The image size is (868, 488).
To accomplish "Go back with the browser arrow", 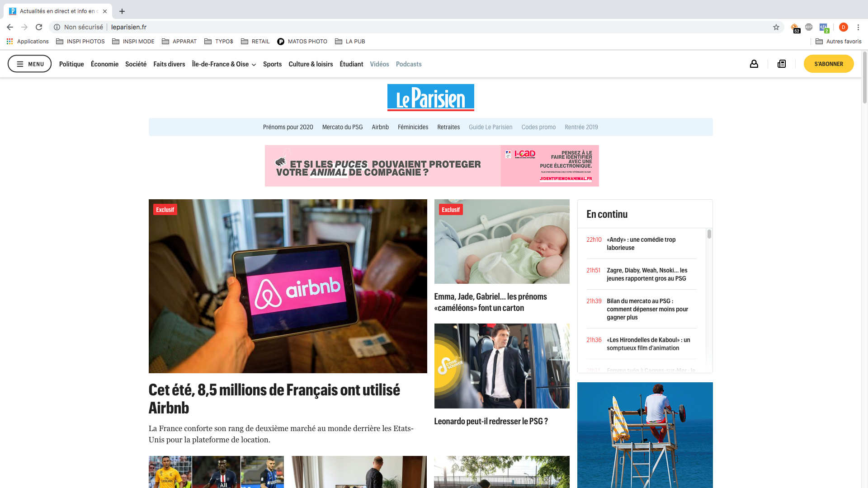I will [x=10, y=27].
